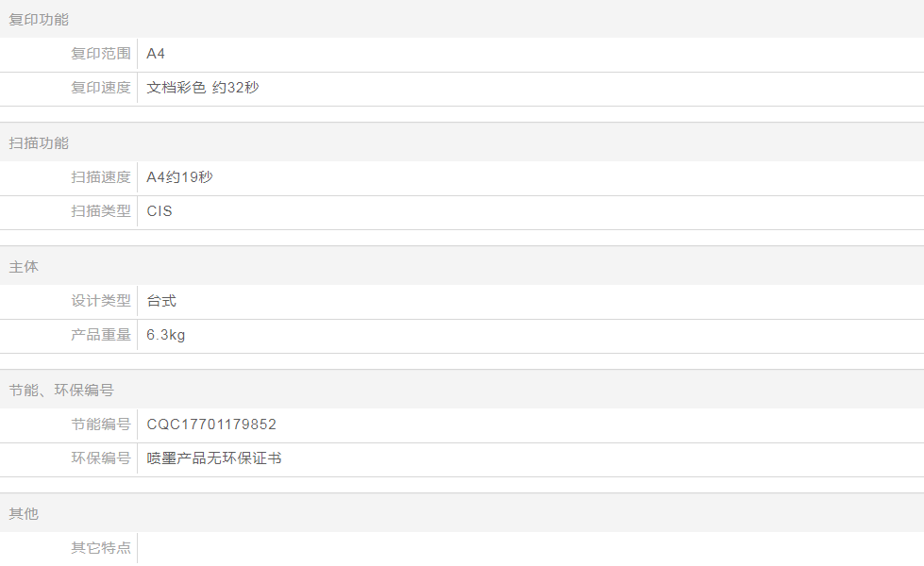Click the 复印功能 section header
The width and height of the screenshot is (924, 566).
[x=39, y=19]
